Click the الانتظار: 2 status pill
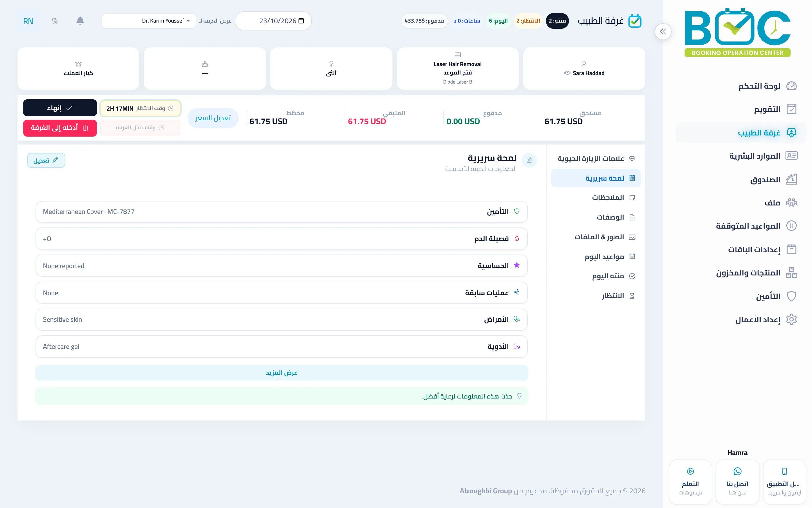The image size is (812, 508). pos(528,21)
